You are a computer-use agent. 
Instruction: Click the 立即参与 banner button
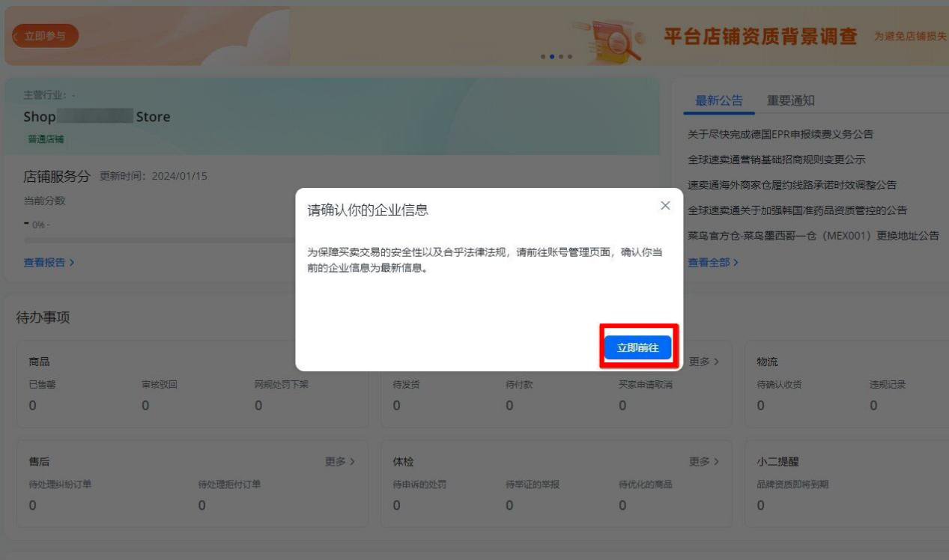pyautogui.click(x=45, y=36)
